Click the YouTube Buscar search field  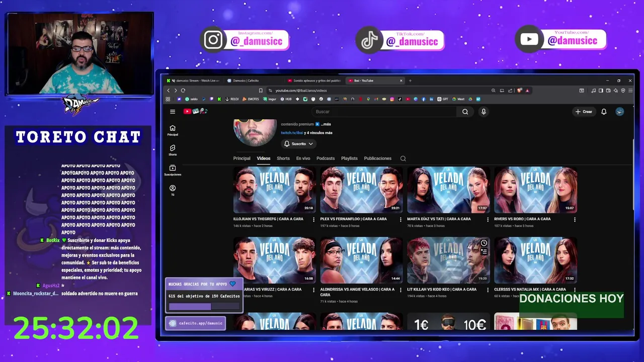(x=383, y=112)
